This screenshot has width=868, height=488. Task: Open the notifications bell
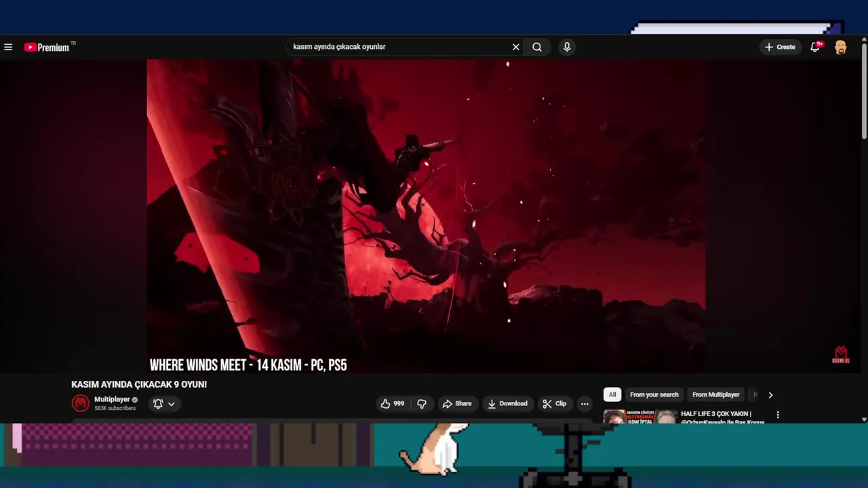coord(816,47)
